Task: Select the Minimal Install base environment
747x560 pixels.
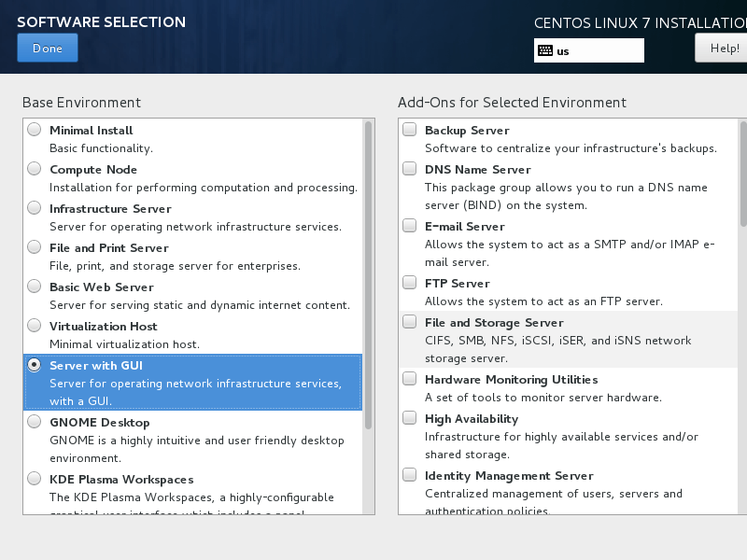Action: (x=34, y=130)
